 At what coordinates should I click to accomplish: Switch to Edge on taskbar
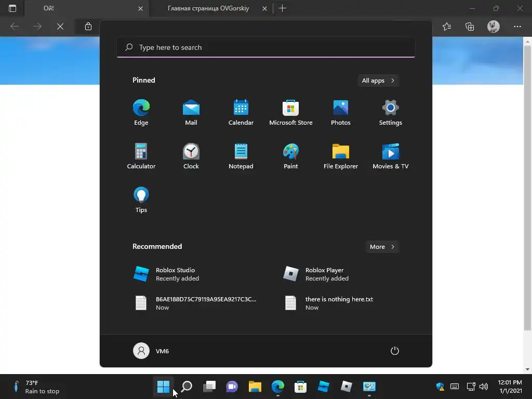(278, 386)
